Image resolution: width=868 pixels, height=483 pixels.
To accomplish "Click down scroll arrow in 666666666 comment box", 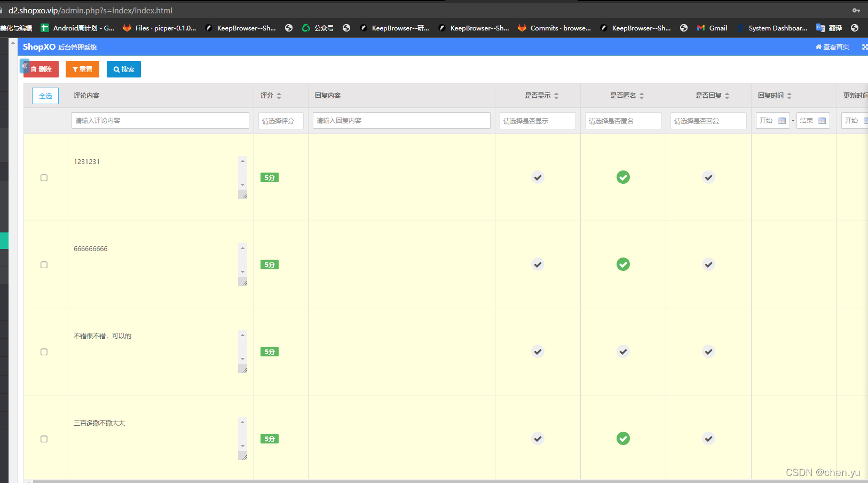I will coord(242,272).
